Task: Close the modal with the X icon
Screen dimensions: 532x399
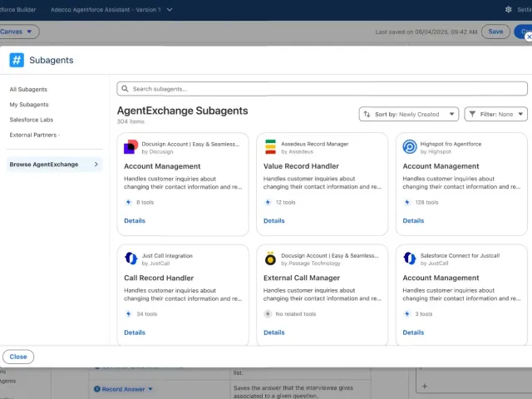Action: point(529,37)
